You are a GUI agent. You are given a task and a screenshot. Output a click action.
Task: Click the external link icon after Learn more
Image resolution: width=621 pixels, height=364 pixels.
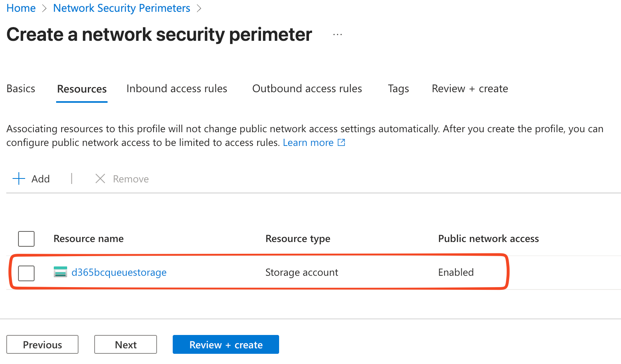(x=342, y=142)
